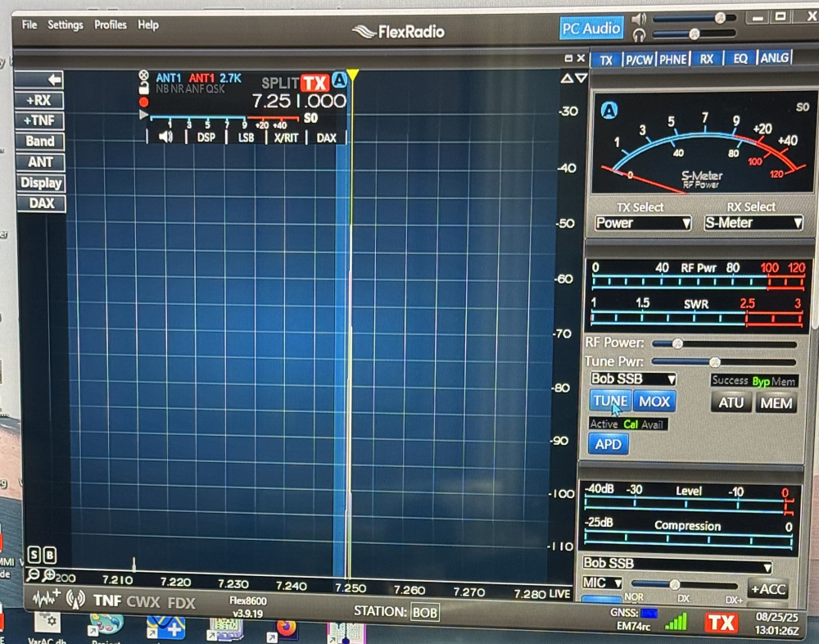Screen dimensions: 819x644
Task: Switch to the EQ panel tab
Action: pyautogui.click(x=740, y=58)
